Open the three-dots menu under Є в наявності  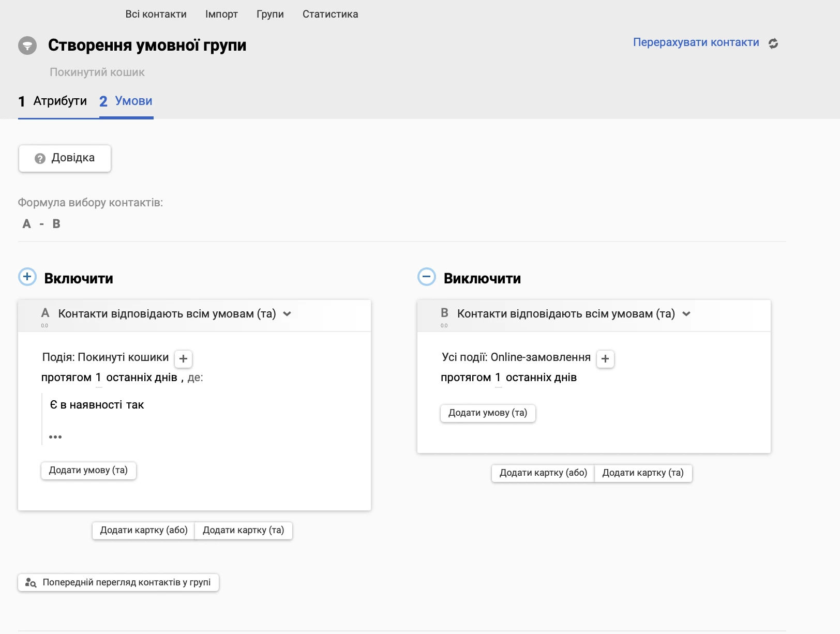click(x=55, y=437)
